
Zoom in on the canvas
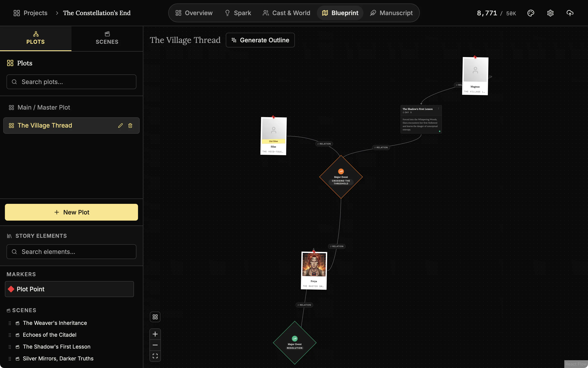point(155,334)
